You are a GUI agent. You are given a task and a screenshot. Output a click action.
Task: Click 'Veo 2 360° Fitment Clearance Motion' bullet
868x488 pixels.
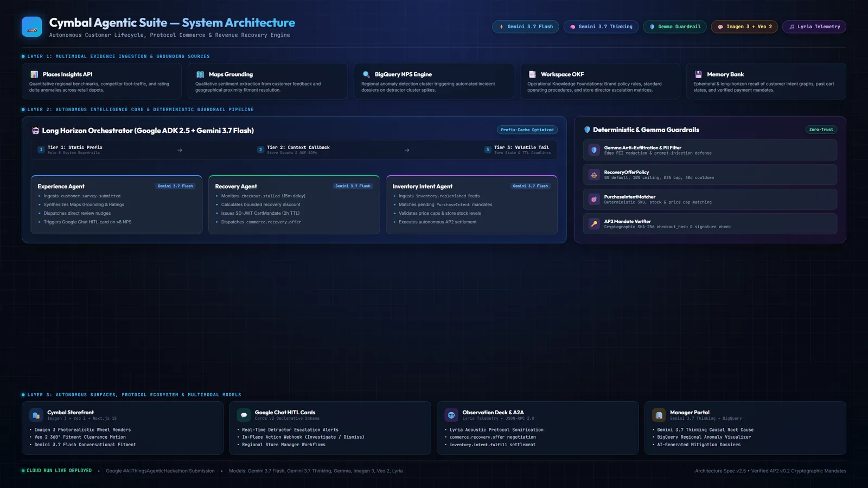click(80, 437)
